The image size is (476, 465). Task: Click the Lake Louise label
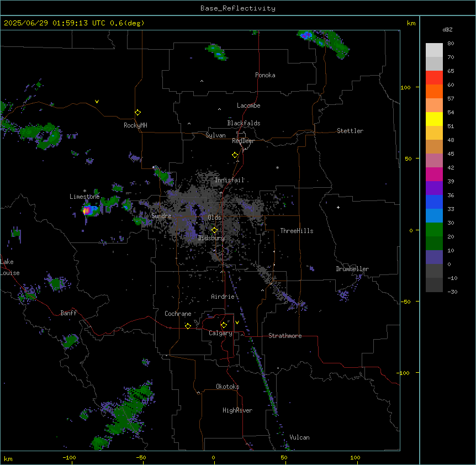[10, 267]
